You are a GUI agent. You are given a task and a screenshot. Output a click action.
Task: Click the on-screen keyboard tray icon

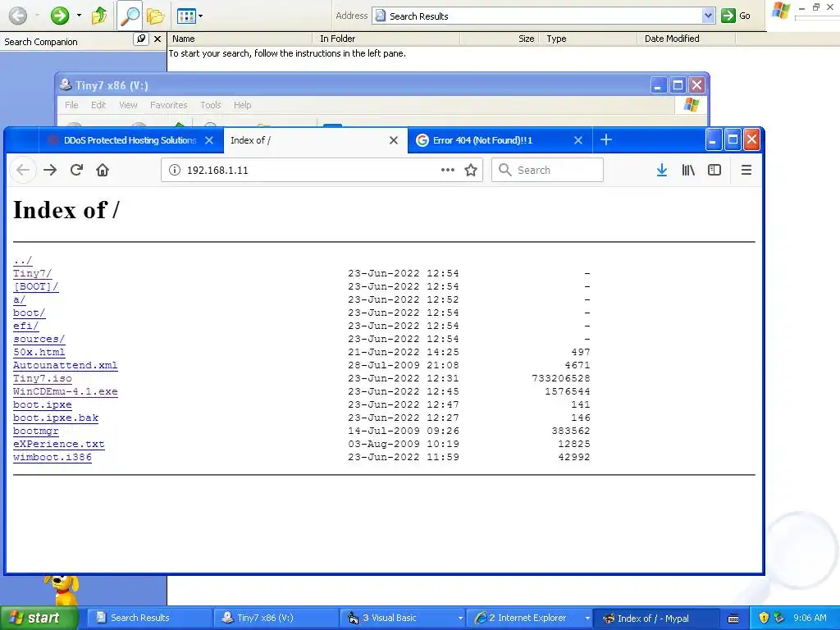tap(733, 619)
